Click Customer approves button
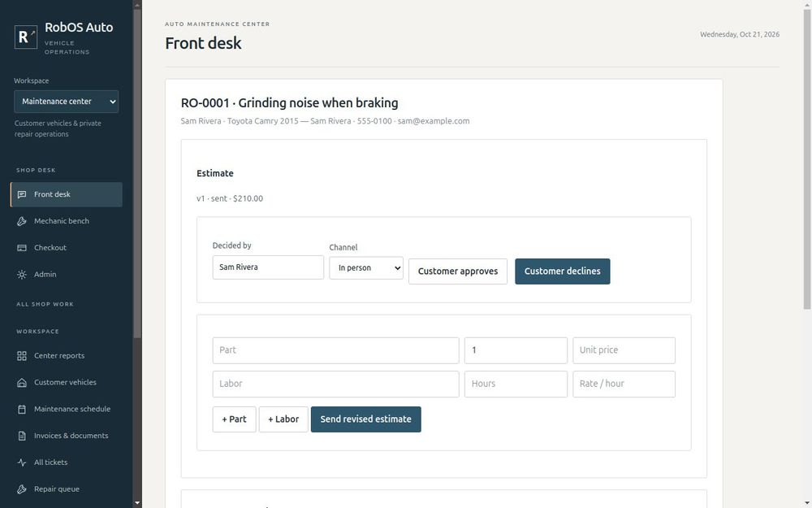Viewport: 812px width, 508px height. click(x=458, y=271)
